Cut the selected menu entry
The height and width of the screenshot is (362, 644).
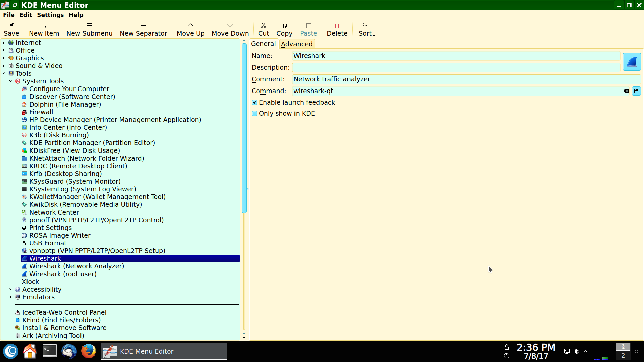(264, 29)
